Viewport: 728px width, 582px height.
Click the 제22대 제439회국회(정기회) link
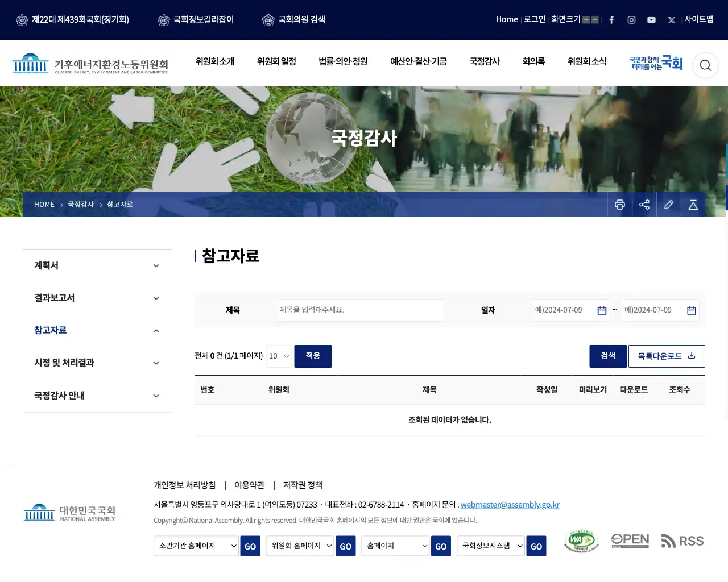tap(72, 20)
